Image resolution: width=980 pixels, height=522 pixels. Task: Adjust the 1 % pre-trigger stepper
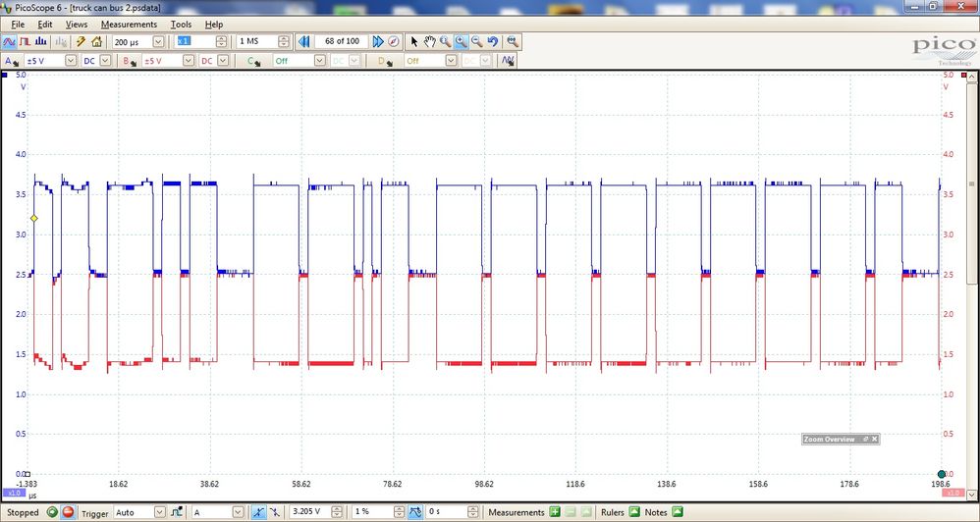click(x=400, y=512)
